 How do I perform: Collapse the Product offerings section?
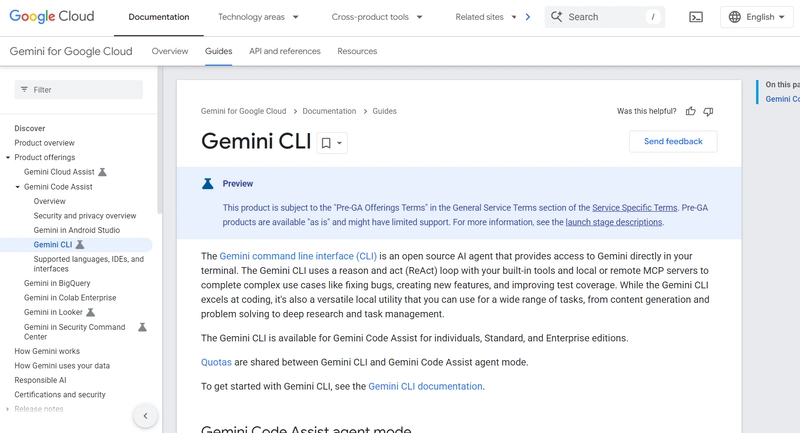coord(8,158)
